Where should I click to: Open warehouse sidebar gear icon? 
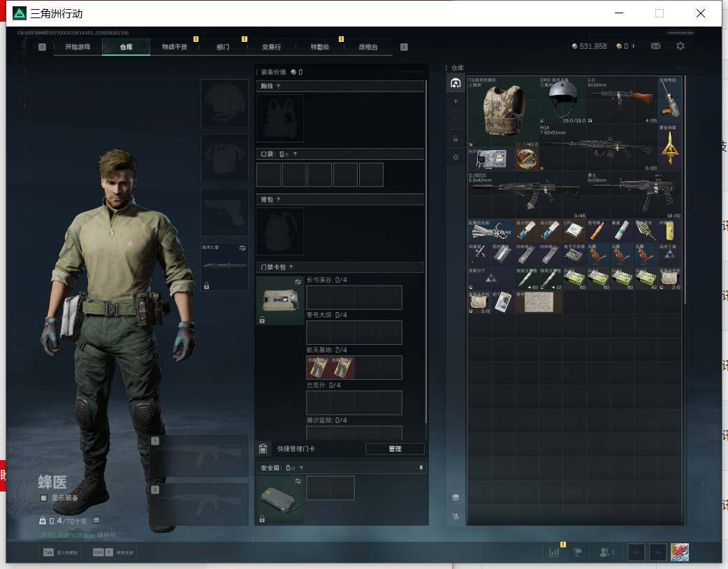(x=456, y=157)
